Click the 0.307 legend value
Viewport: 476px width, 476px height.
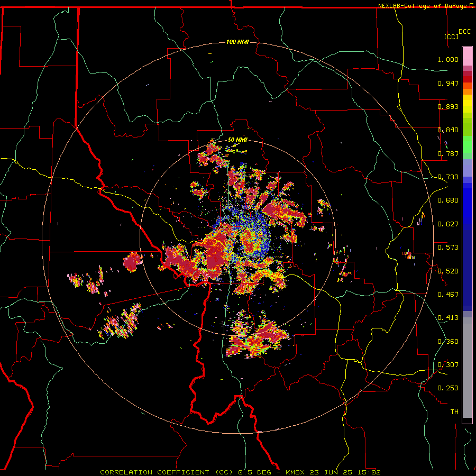[448, 364]
